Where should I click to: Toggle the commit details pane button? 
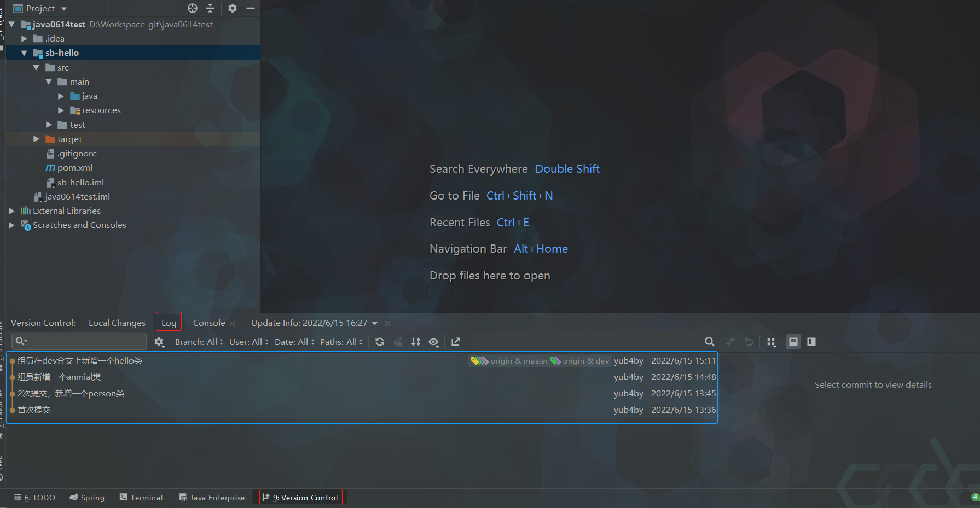pyautogui.click(x=793, y=342)
